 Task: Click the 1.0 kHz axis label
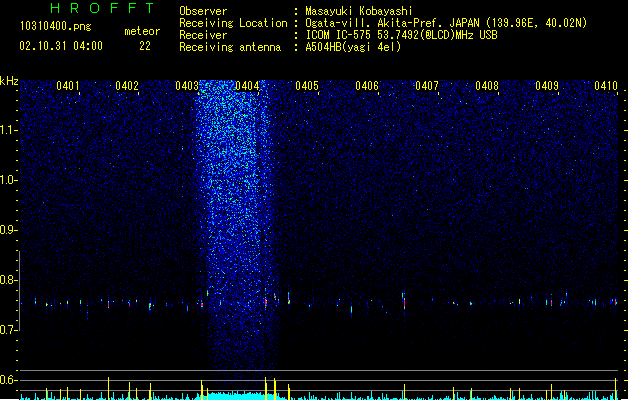(x=8, y=180)
